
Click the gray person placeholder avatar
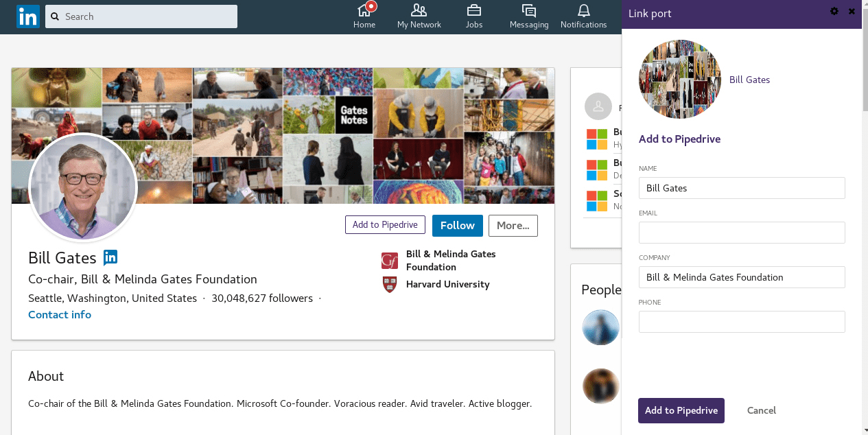[x=598, y=106]
